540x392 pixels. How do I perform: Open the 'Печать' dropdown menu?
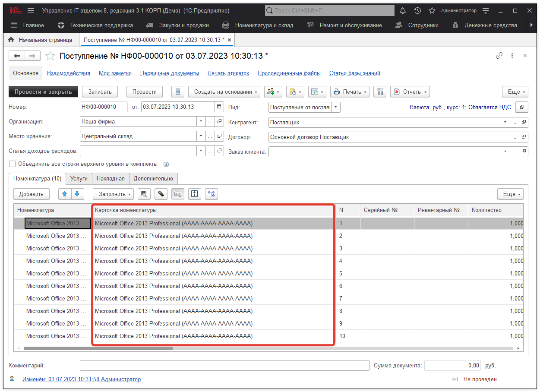[350, 92]
